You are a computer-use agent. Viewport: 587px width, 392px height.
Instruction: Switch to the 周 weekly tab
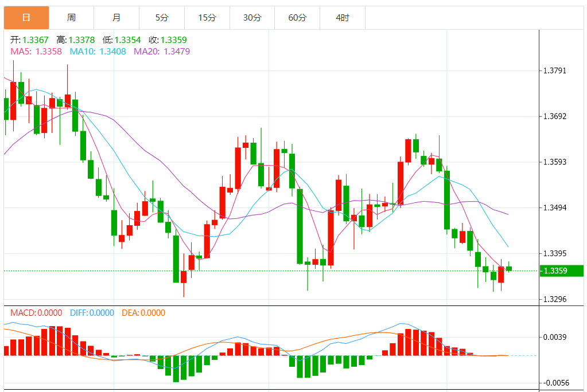pos(72,18)
